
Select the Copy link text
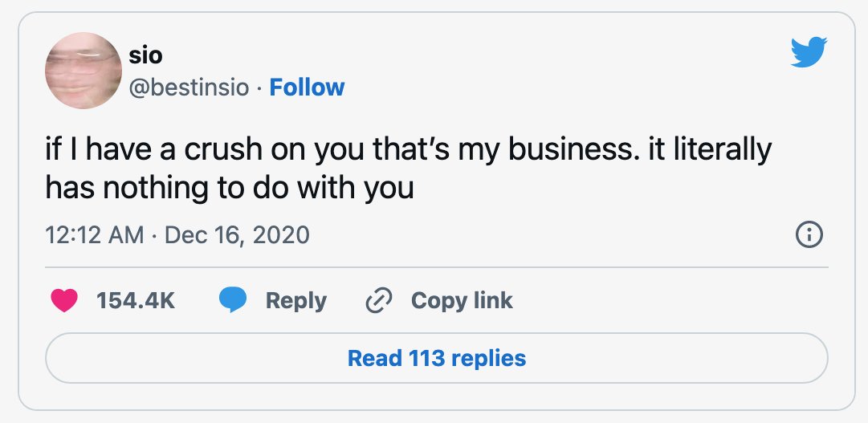[x=462, y=301]
